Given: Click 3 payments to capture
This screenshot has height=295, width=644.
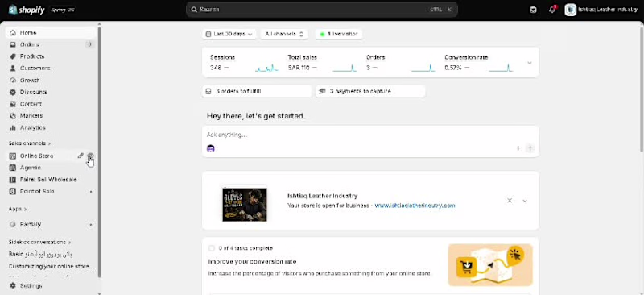Looking at the screenshot, I should coord(370,91).
